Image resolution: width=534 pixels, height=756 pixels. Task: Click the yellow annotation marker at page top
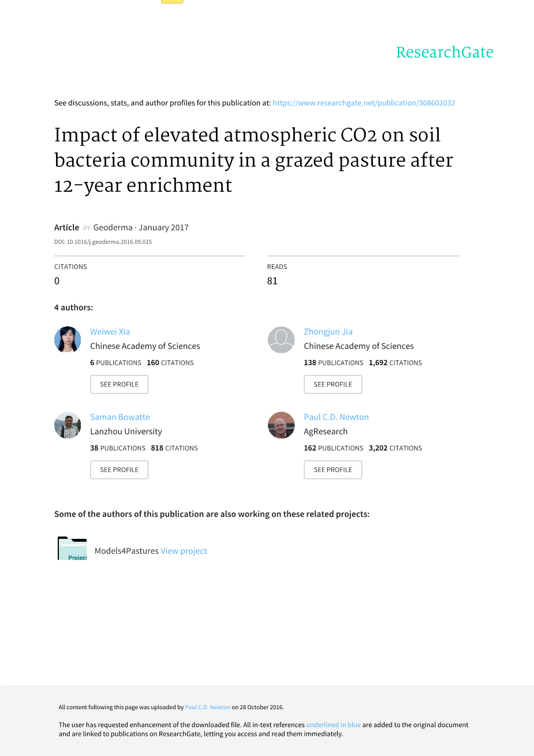pyautogui.click(x=172, y=2)
